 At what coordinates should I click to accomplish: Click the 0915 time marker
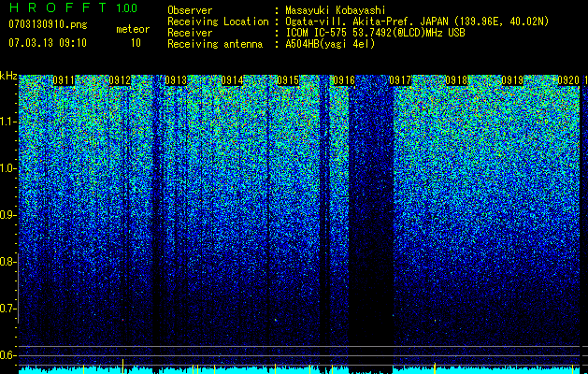click(288, 80)
